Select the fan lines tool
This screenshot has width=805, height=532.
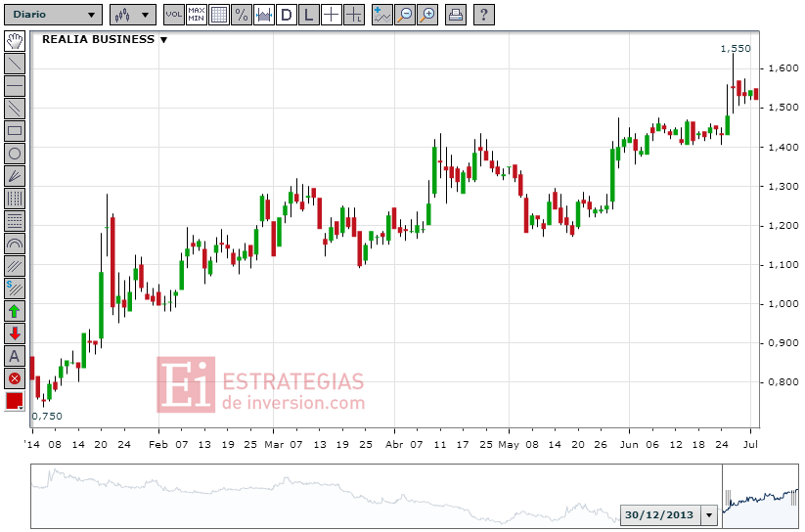point(15,176)
